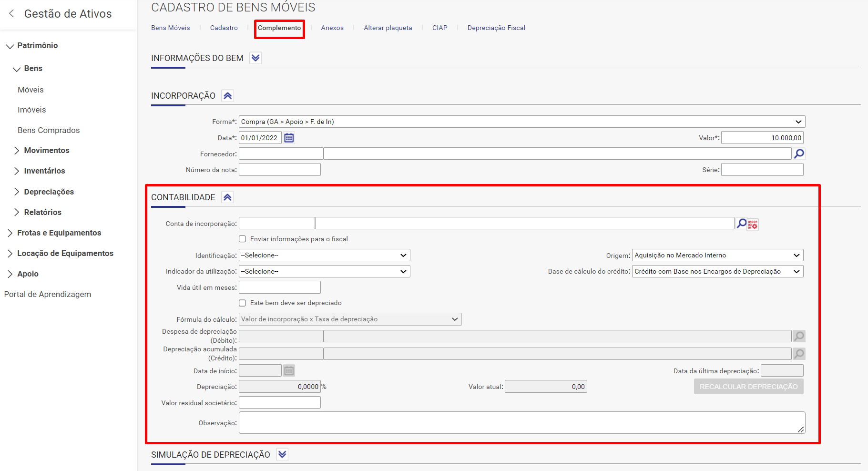The width and height of the screenshot is (868, 471).
Task: Click the Valor field showing 10.000,00
Action: [x=762, y=138]
